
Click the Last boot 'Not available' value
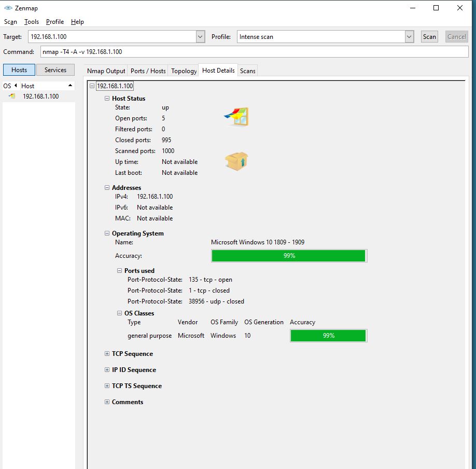pyautogui.click(x=180, y=173)
